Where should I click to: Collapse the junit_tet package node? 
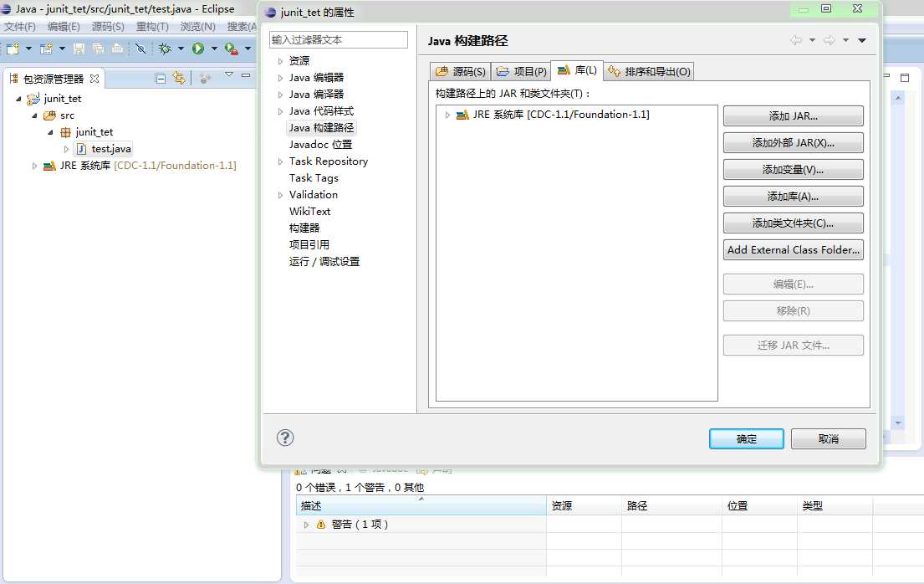pyautogui.click(x=51, y=132)
